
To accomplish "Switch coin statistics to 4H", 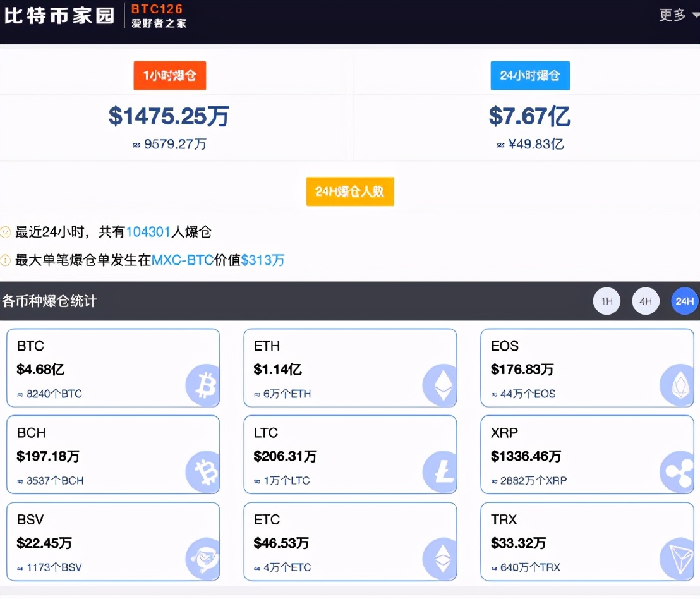I will 646,301.
